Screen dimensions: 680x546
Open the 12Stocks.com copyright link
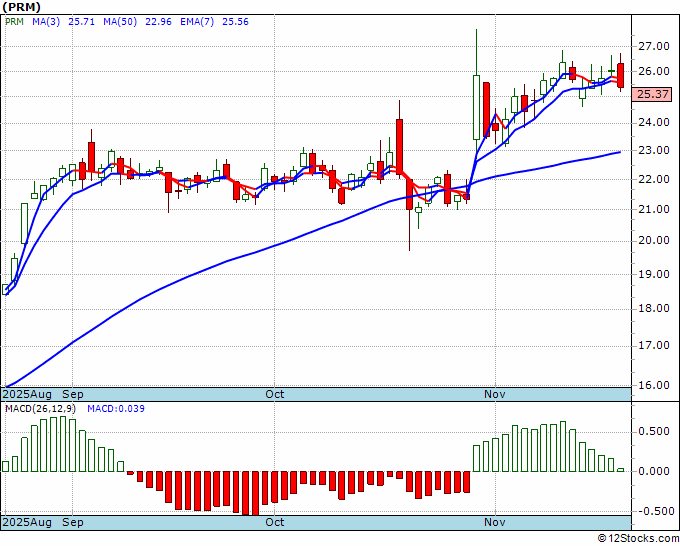coord(638,539)
